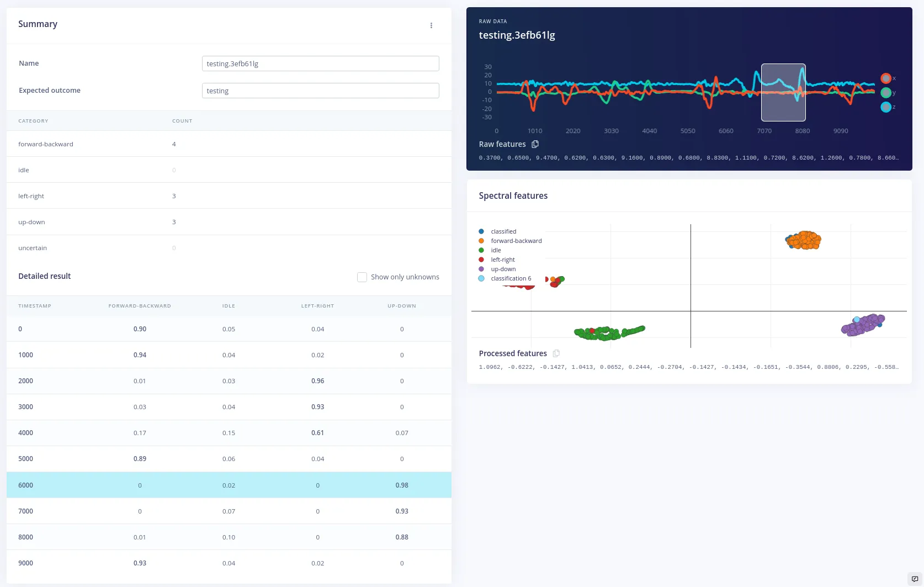Toggle idle legend entry in Spectral features

coord(496,250)
